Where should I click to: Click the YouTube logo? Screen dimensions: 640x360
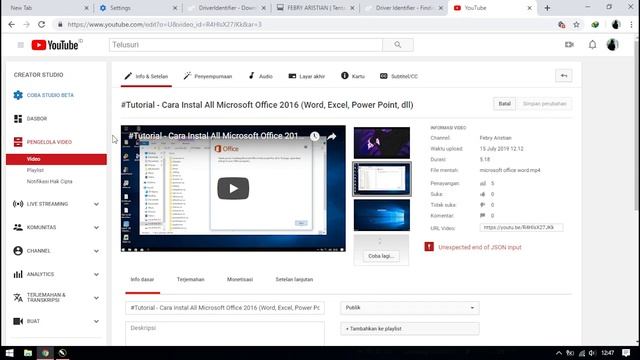pyautogui.click(x=55, y=45)
